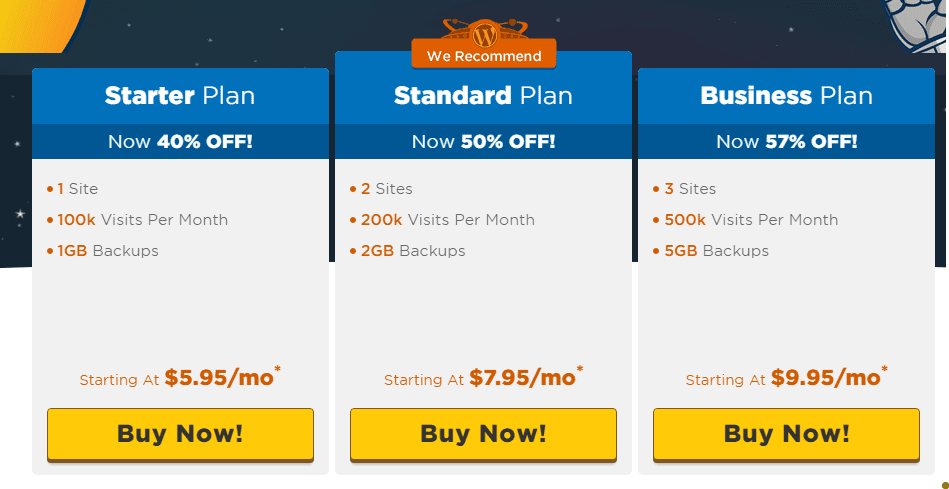Click the We Recommend orange badge
Viewport: 949px width, 489px height.
pyautogui.click(x=484, y=54)
